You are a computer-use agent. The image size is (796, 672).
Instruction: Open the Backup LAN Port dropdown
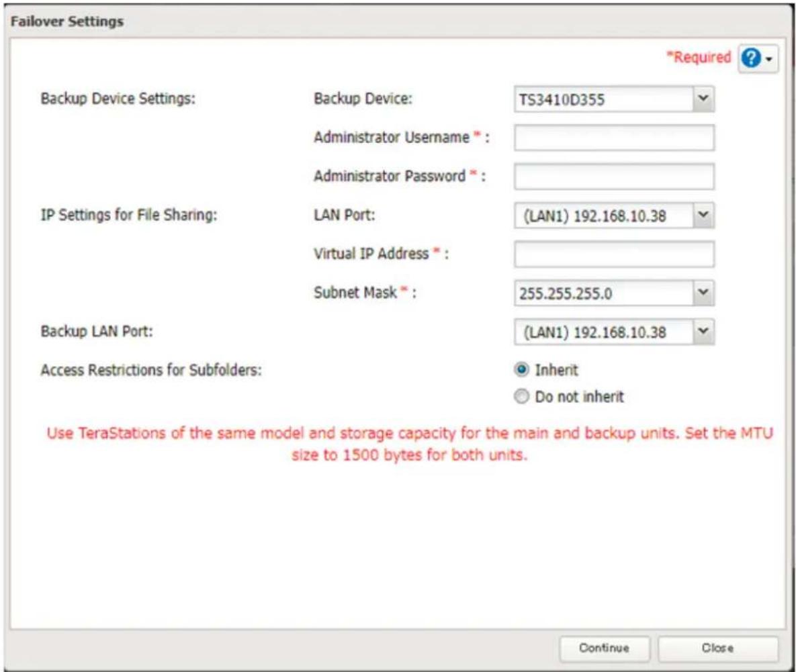click(x=614, y=332)
